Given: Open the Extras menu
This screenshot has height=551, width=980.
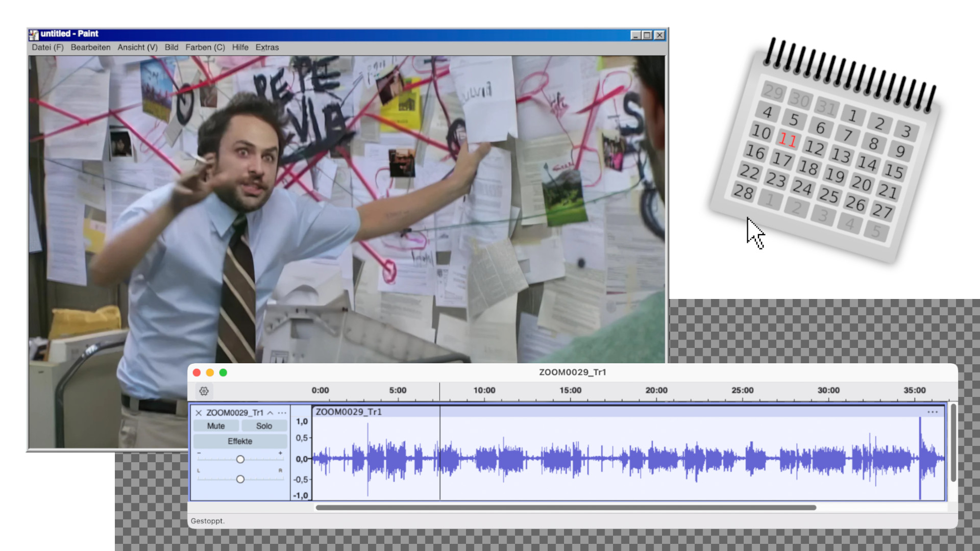Looking at the screenshot, I should pos(267,47).
